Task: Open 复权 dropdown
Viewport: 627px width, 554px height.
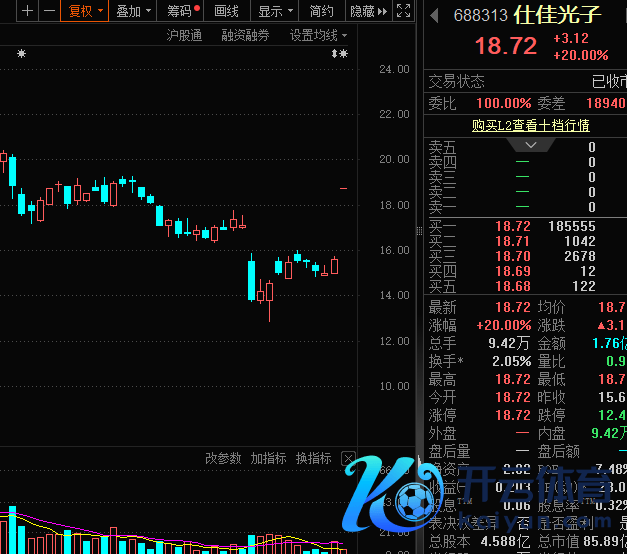Action: (x=84, y=11)
